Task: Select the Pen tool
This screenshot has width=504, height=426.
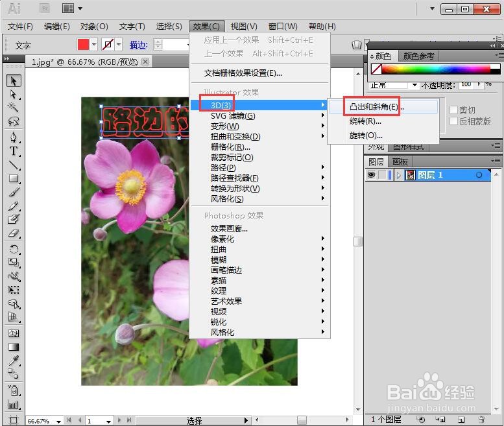Action: 13,137
